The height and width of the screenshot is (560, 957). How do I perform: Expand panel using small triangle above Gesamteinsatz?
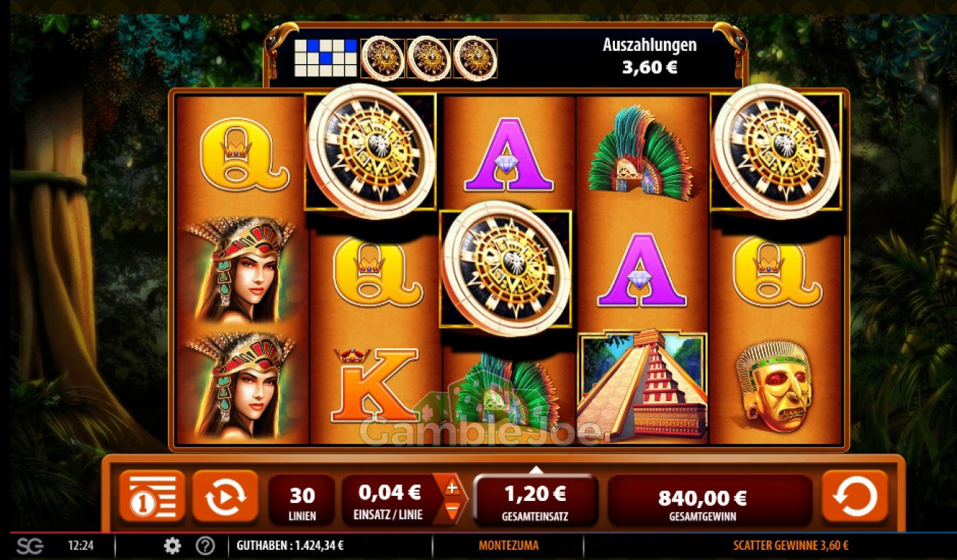(x=535, y=470)
